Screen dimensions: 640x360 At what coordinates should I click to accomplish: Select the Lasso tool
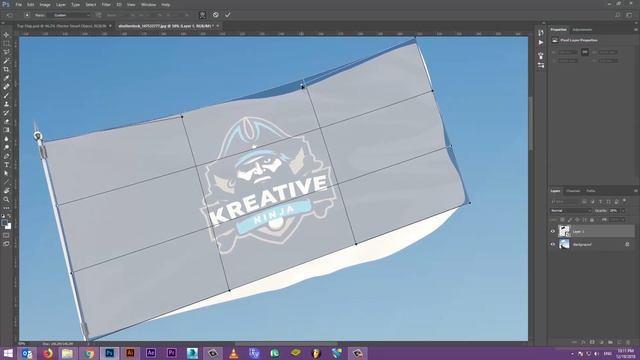click(6, 52)
